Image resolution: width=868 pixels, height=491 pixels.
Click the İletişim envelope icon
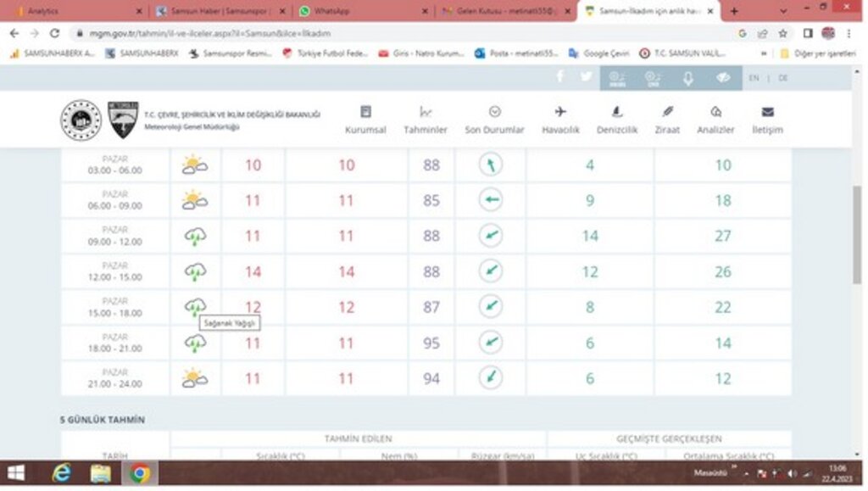(x=767, y=112)
